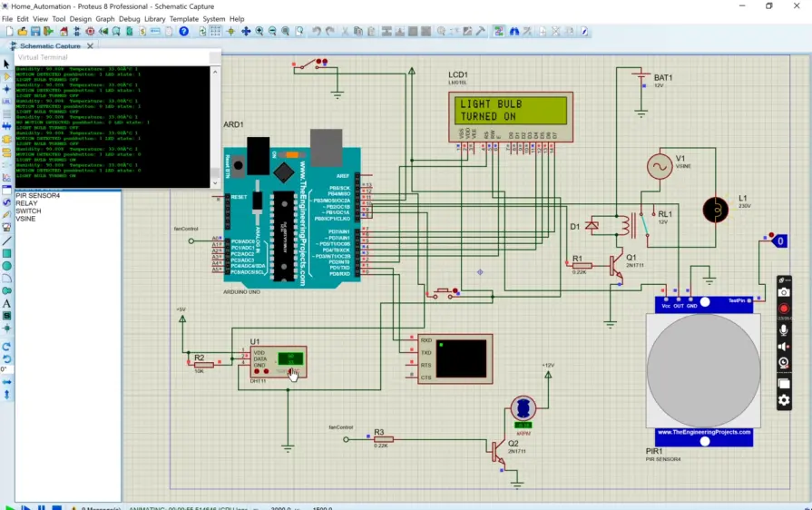Select the 2D Arc drawing tool
The image size is (812, 510).
point(6,279)
